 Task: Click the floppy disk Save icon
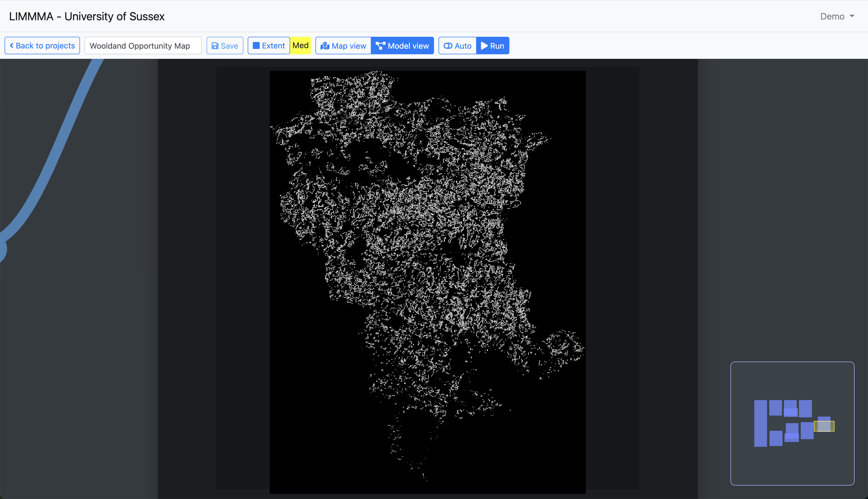point(215,46)
